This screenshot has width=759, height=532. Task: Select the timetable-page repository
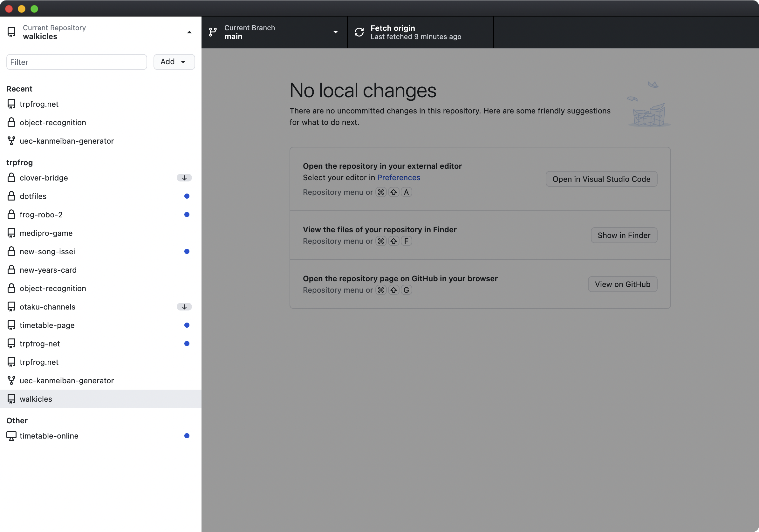(47, 325)
